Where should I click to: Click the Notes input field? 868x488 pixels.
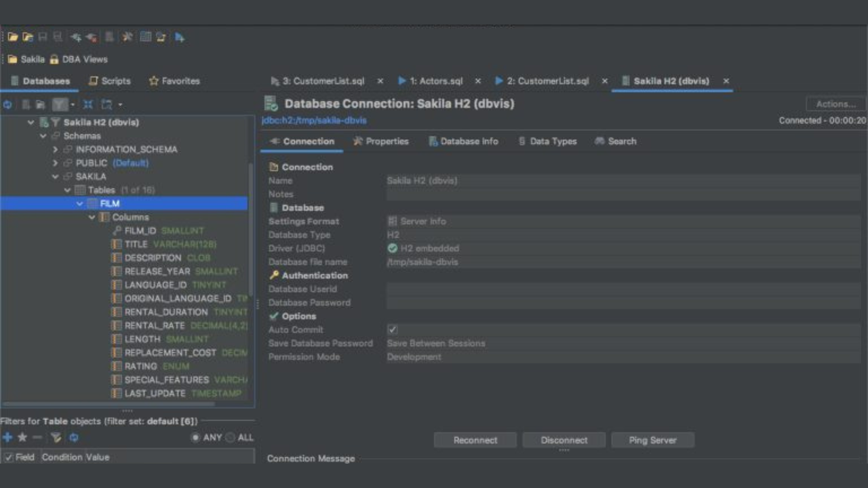(624, 194)
